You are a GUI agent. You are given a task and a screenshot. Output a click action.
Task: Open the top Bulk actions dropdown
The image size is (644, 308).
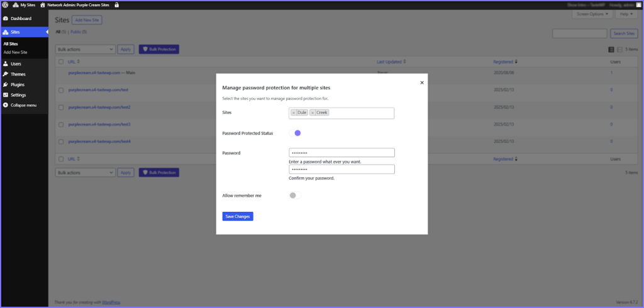coord(85,49)
